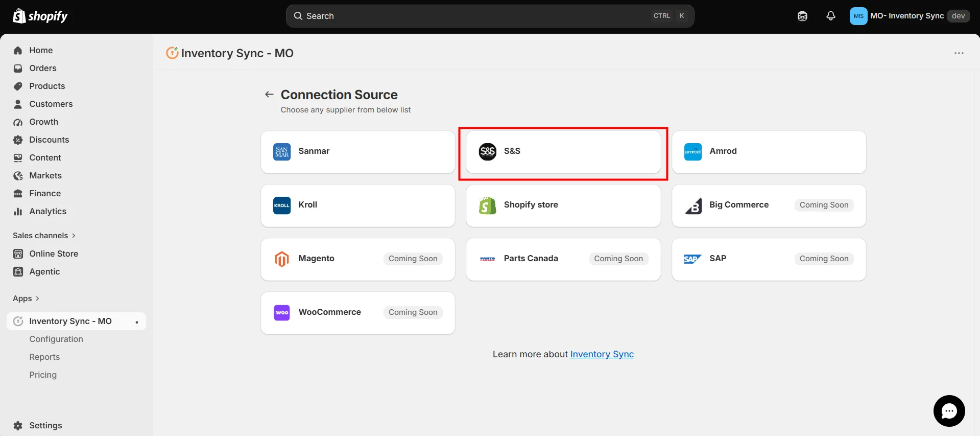
Task: Click the Sanmar supplier logo
Action: pyautogui.click(x=282, y=152)
